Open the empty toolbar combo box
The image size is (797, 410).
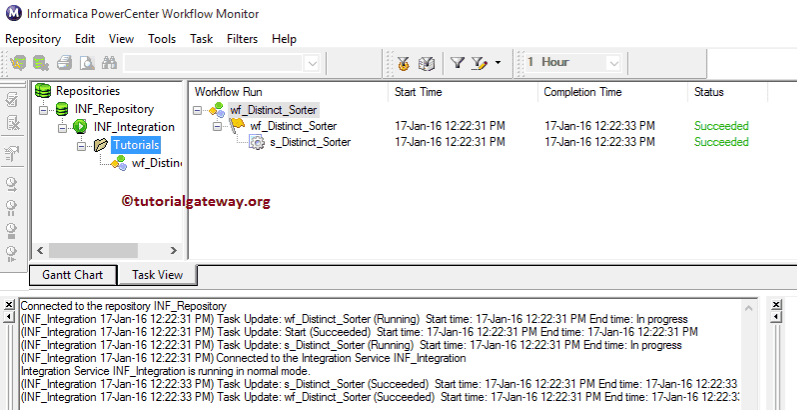(312, 63)
